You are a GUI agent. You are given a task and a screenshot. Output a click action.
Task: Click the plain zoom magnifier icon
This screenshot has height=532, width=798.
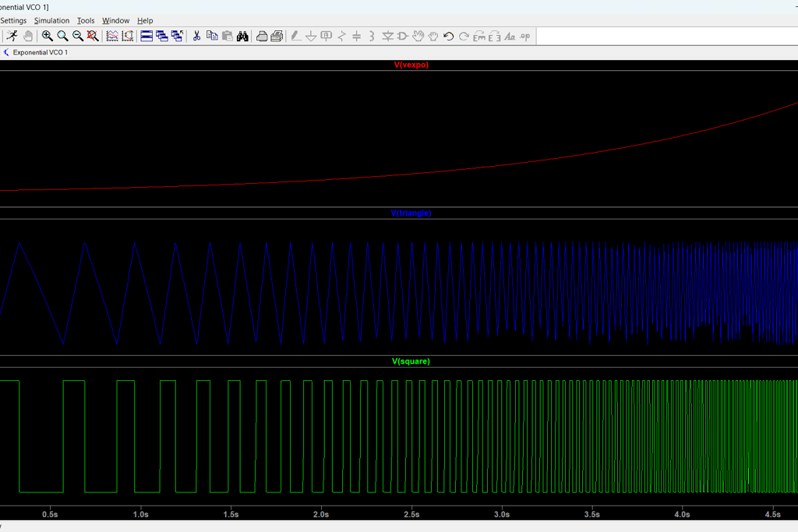click(62, 36)
